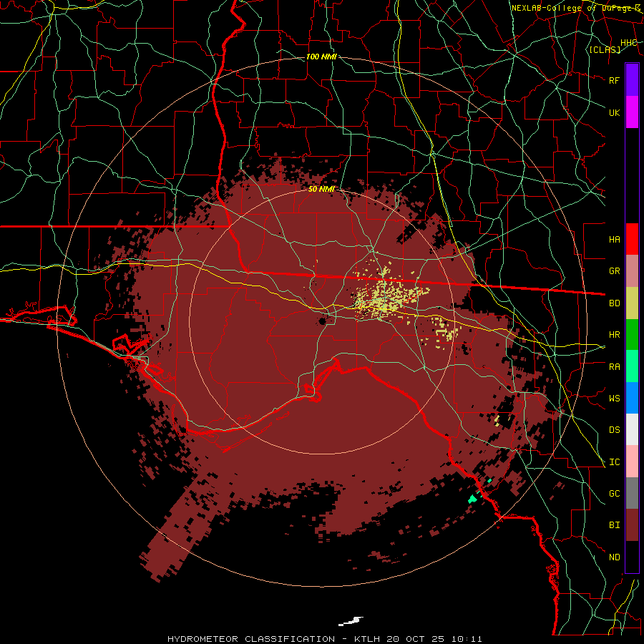Click the 10:11 timestamp
Screen dimensions: 644x644
point(467,639)
